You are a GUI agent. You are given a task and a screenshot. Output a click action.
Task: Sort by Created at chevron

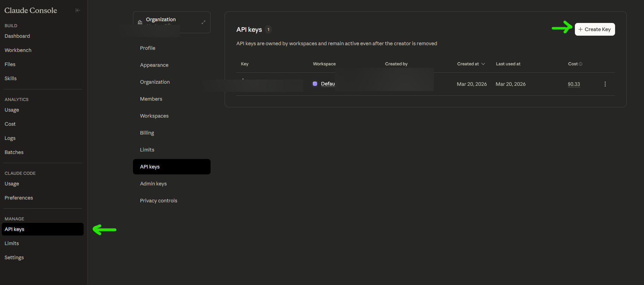(483, 64)
